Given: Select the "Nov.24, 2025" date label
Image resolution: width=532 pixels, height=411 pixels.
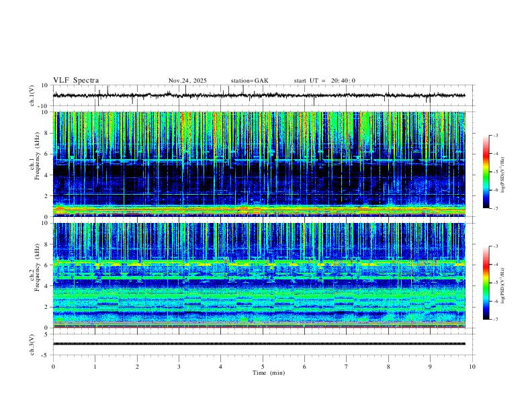Looking at the screenshot, I should (187, 81).
